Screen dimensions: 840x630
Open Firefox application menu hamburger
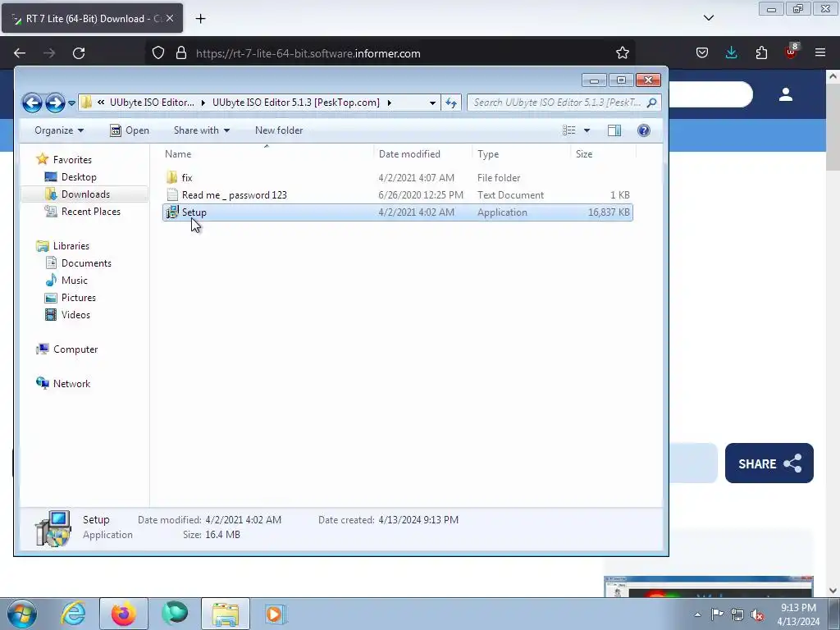pos(820,52)
